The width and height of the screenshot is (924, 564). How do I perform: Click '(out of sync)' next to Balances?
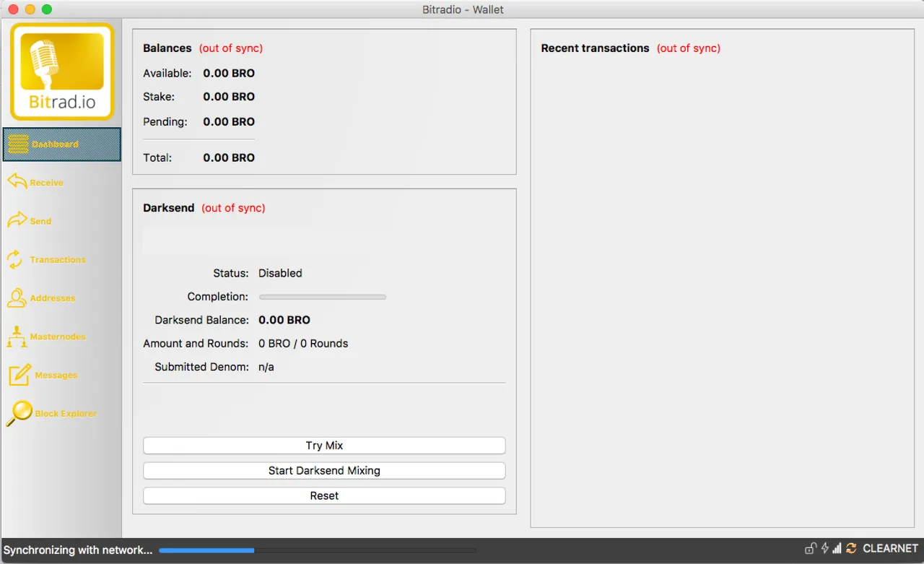231,48
